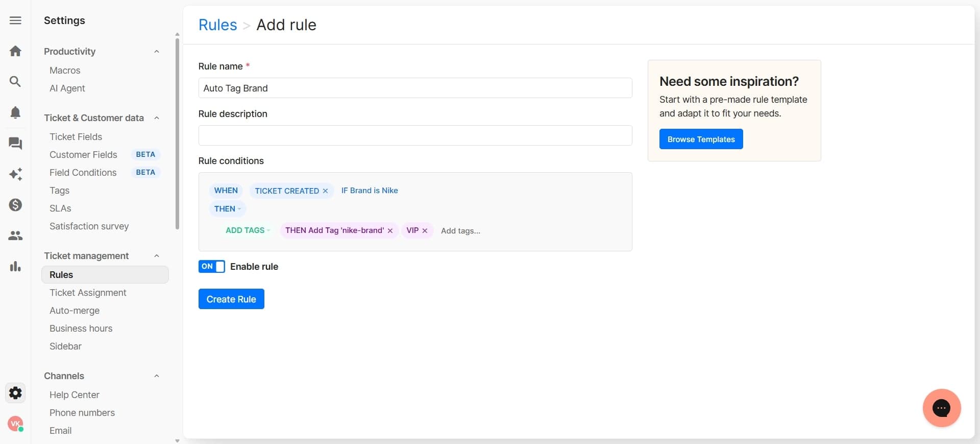980x444 pixels.
Task: Open search with magnifier icon
Action: (15, 82)
